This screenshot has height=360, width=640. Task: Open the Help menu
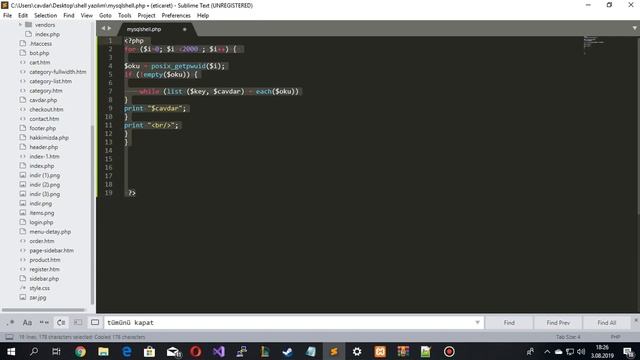click(203, 16)
